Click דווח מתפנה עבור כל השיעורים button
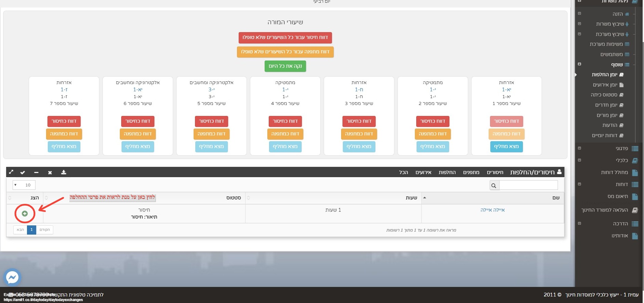The height and width of the screenshot is (303, 644). tap(285, 52)
